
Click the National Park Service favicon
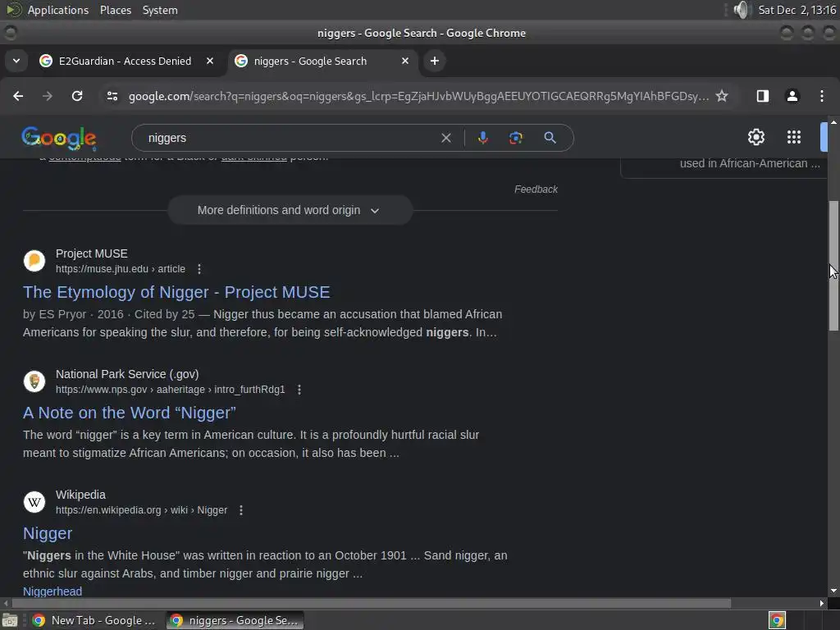(x=34, y=381)
